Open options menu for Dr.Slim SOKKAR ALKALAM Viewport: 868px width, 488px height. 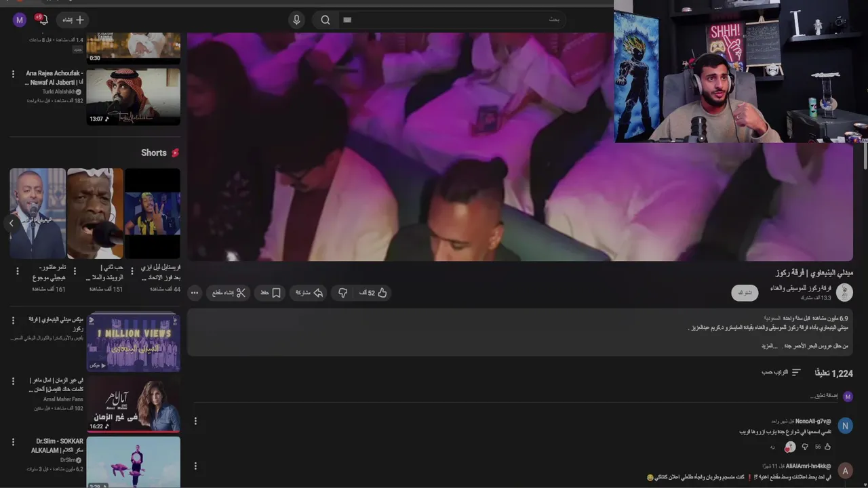(13, 443)
